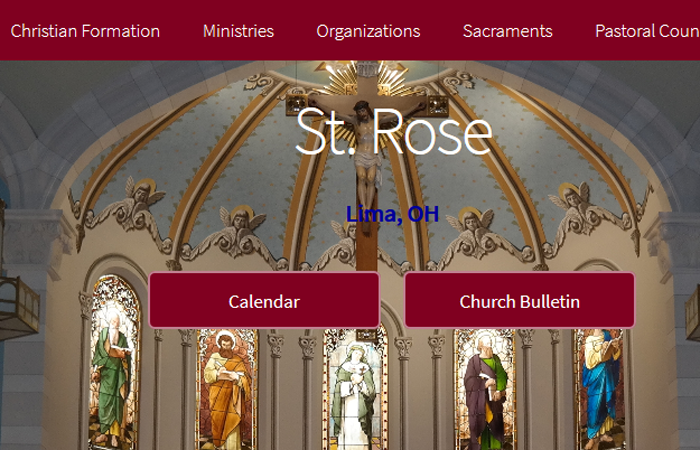Image resolution: width=700 pixels, height=450 pixels.
Task: Click the St. Rose title heading
Action: click(393, 133)
